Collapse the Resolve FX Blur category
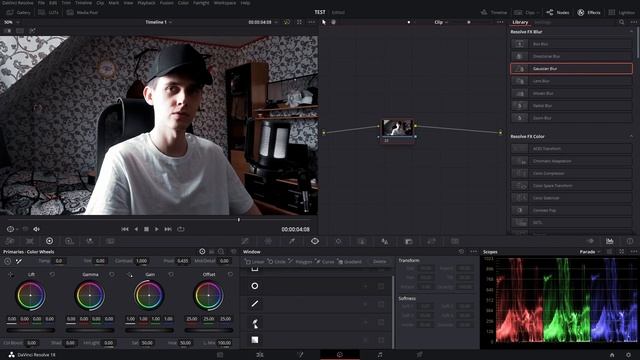Screen dimensions: 640x360 click(631, 31)
